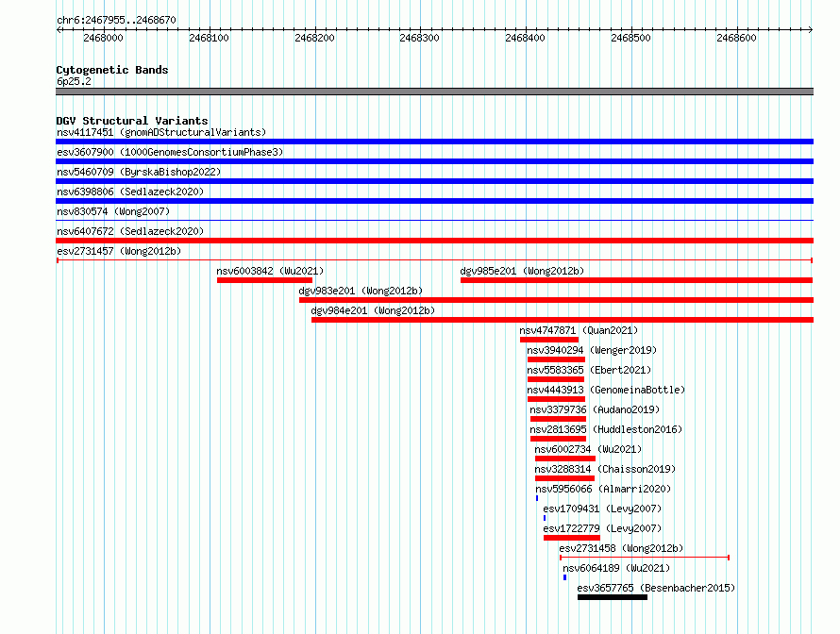Click the Cytogenetic Bands track title
Screen dimensions: 840x634
(112, 70)
